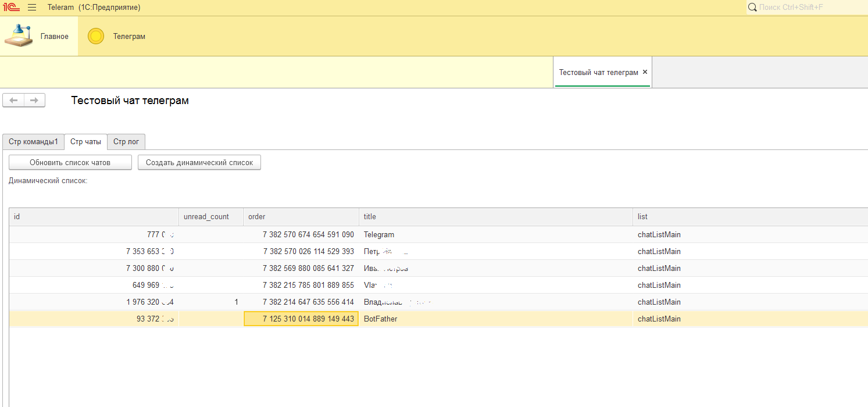The height and width of the screenshot is (407, 868).
Task: Click id cell starting with 1 976 320
Action: [94, 302]
